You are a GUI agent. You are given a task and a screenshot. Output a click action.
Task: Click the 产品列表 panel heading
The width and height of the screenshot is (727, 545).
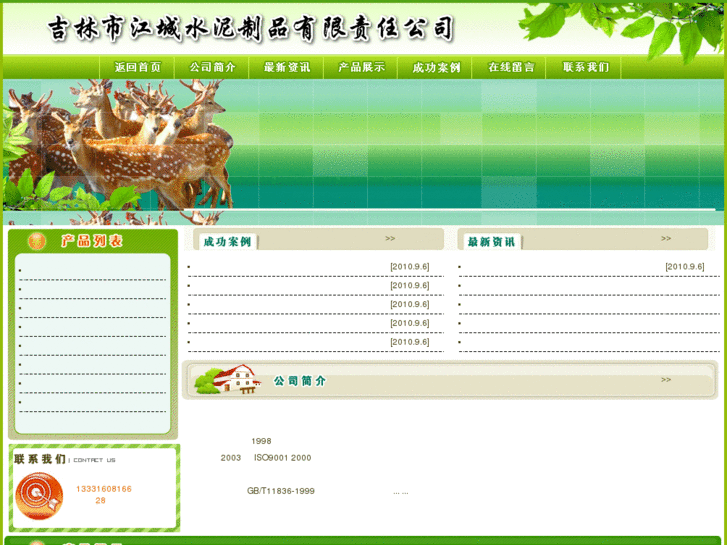pos(91,241)
